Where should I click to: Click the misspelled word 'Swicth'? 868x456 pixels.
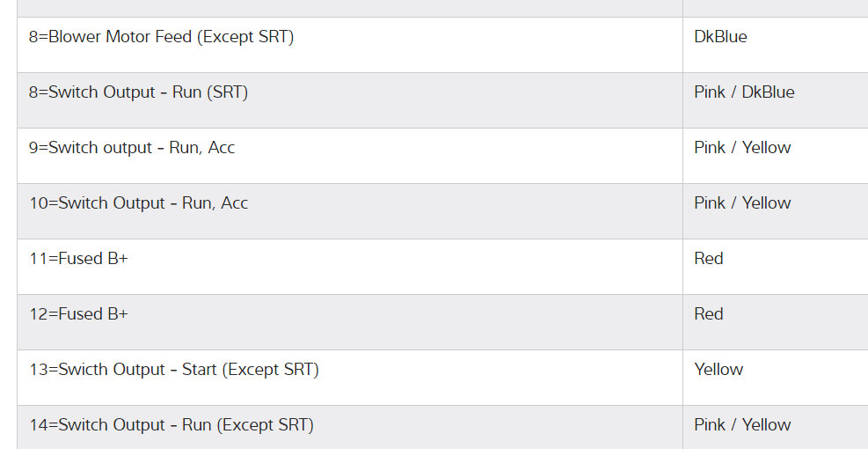(84, 370)
